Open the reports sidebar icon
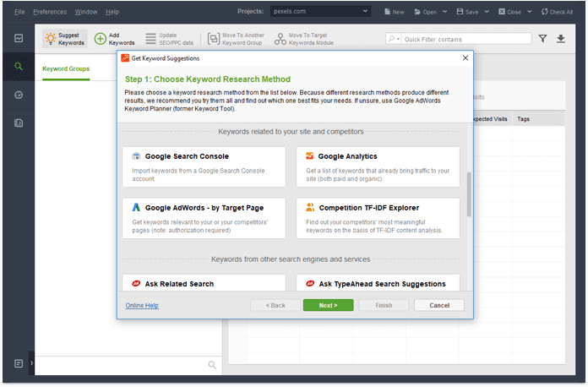This screenshot has height=387, width=588. pyautogui.click(x=19, y=123)
